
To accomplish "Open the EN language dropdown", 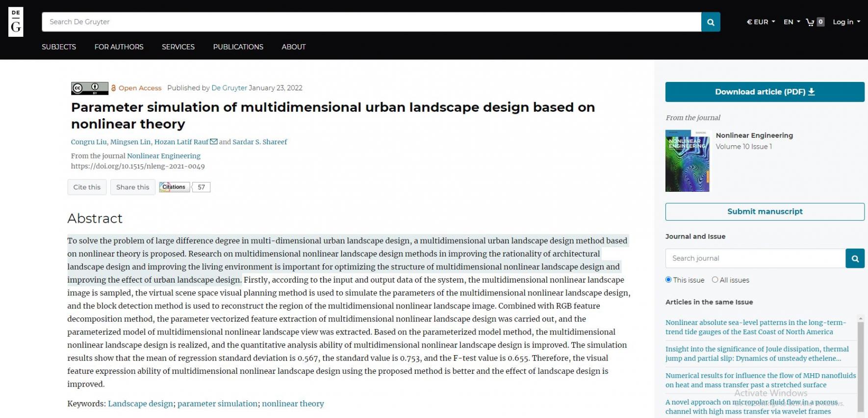I will pyautogui.click(x=791, y=22).
